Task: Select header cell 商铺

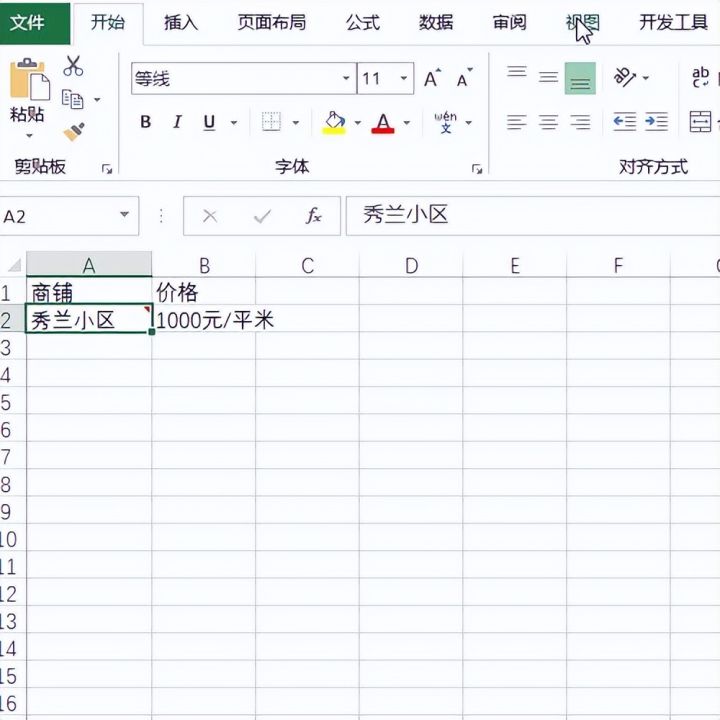Action: pos(89,292)
